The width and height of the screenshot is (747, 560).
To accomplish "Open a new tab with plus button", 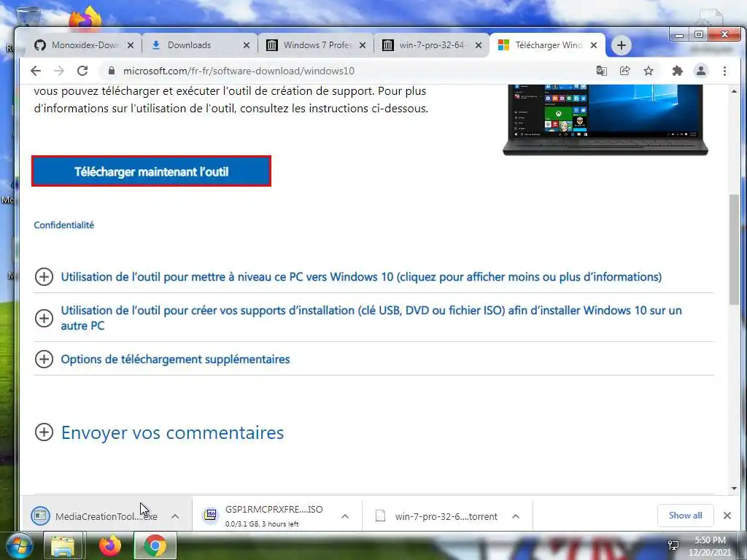I will 622,45.
